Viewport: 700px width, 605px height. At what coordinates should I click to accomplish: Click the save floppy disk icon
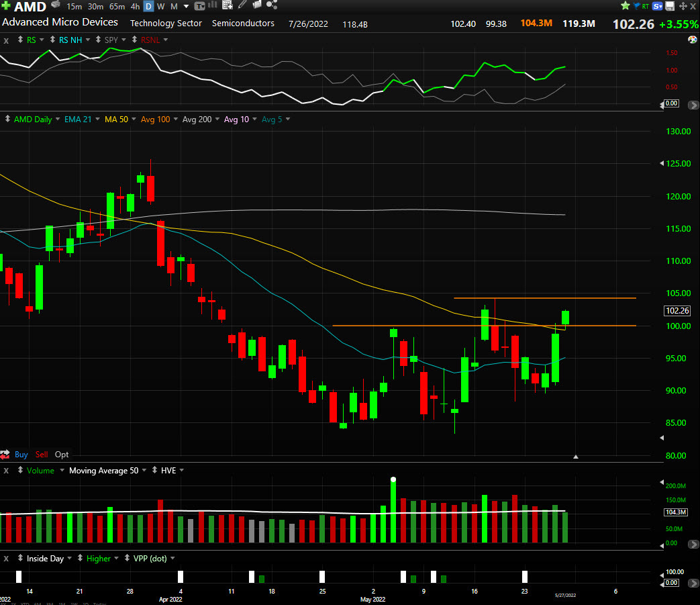click(x=670, y=6)
